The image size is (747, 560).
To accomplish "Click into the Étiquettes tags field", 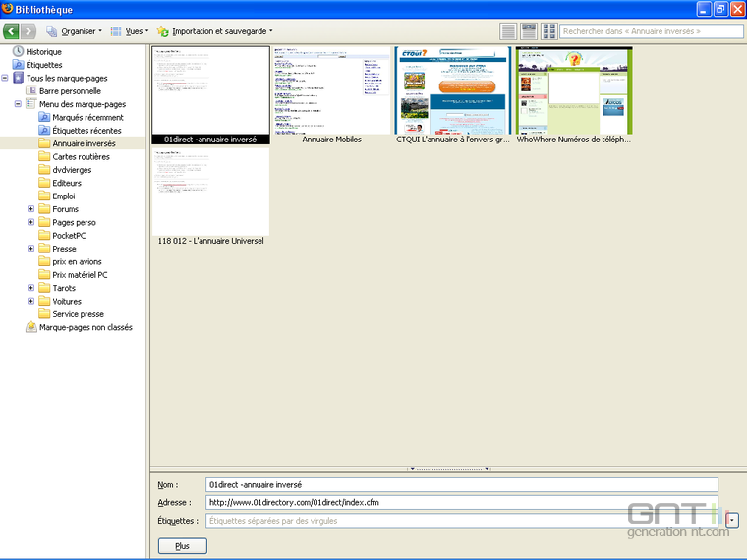I will [462, 521].
